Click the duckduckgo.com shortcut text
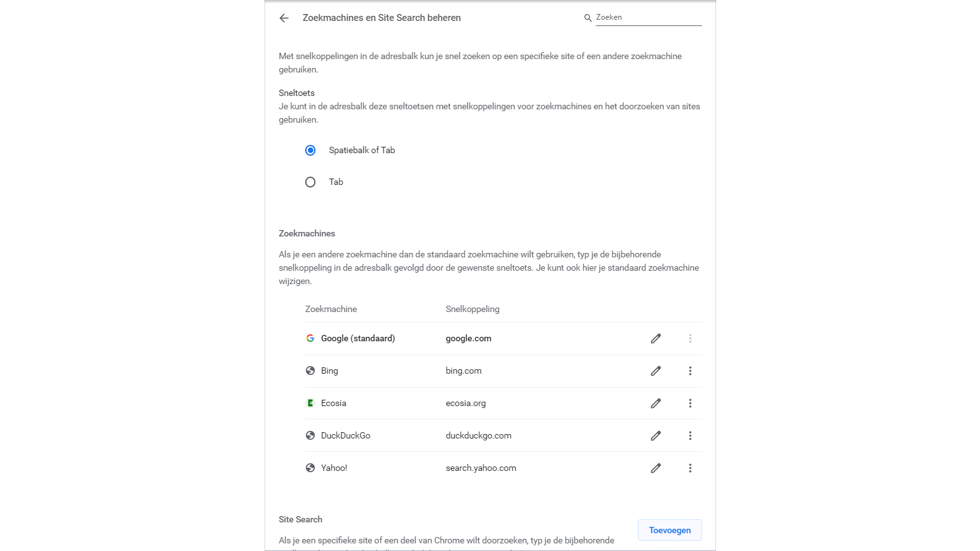Image resolution: width=980 pixels, height=551 pixels. 478,436
